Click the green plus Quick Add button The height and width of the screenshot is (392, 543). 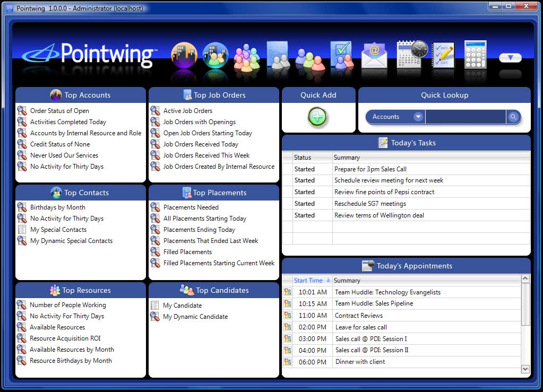317,117
